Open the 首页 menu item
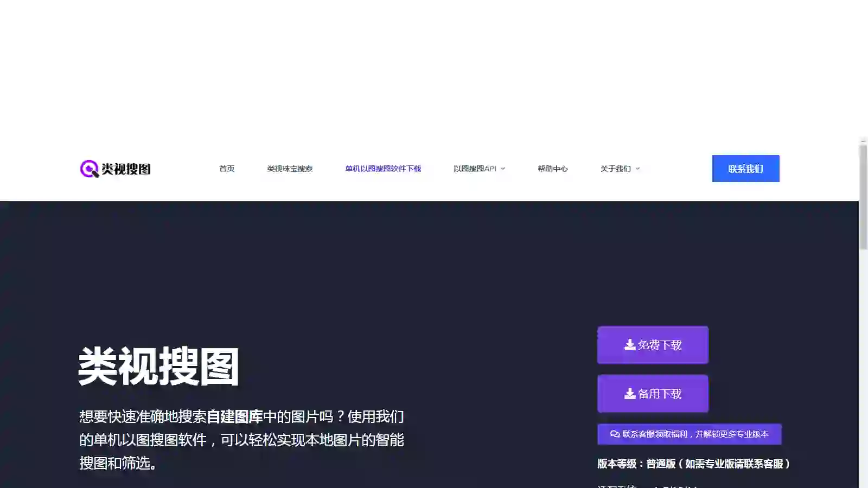The height and width of the screenshot is (488, 868). pos(226,169)
